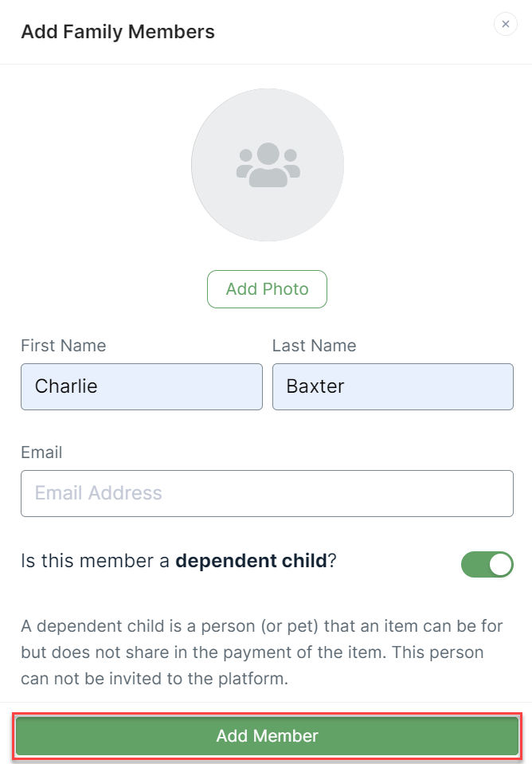Select the circular profile photo placeholder
Viewport: 532px width, 764px height.
(267, 164)
